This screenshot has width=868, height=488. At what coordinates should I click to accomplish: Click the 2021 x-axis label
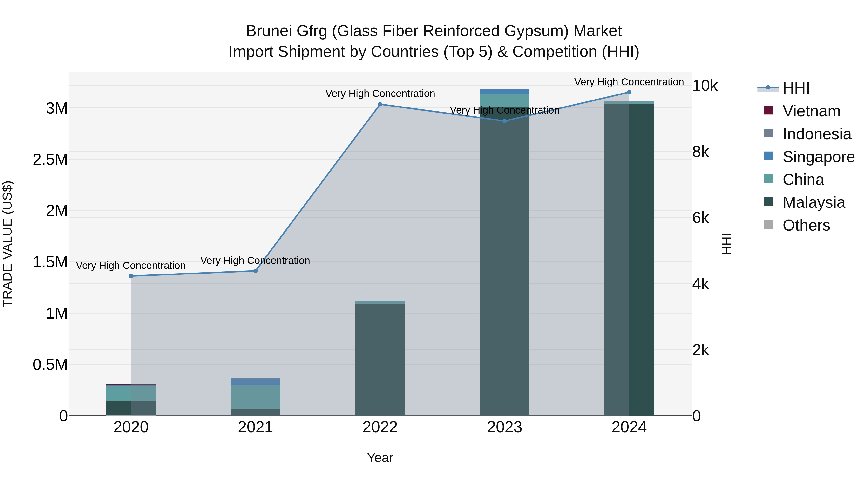tap(255, 427)
